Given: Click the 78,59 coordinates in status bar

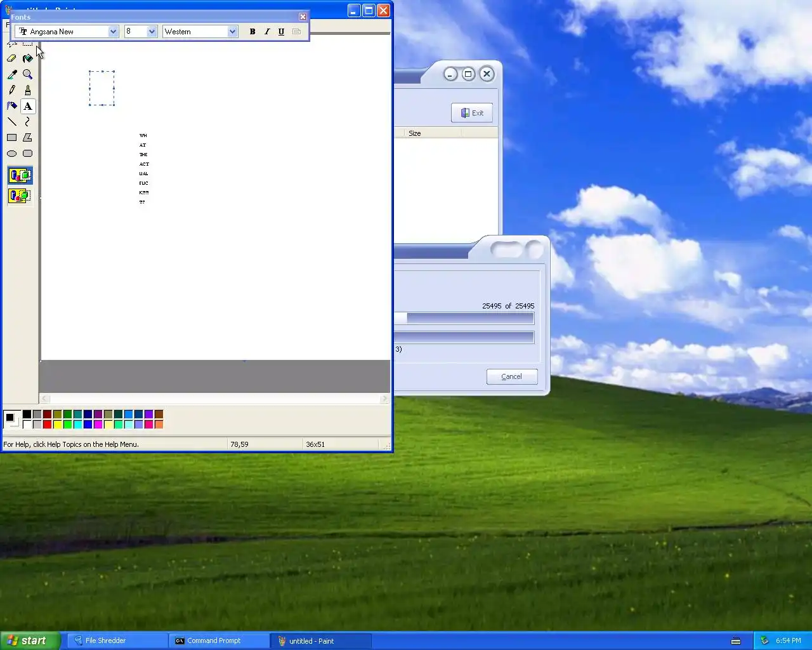Looking at the screenshot, I should [x=239, y=444].
